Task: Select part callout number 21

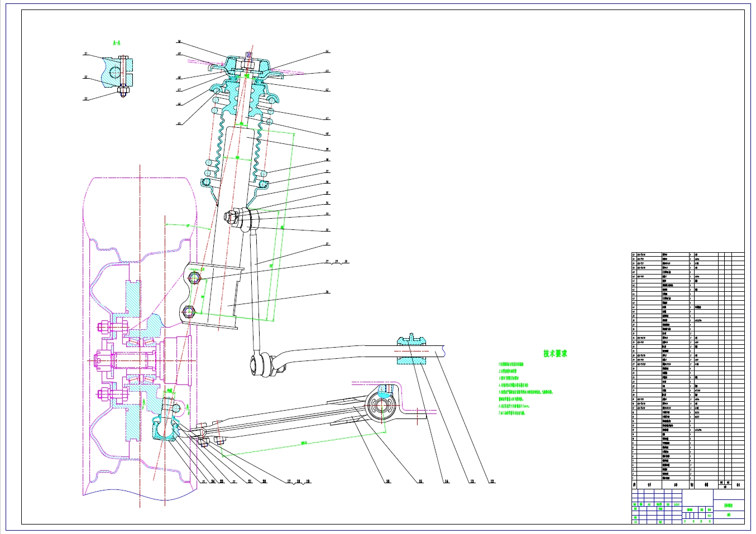Action: click(250, 481)
